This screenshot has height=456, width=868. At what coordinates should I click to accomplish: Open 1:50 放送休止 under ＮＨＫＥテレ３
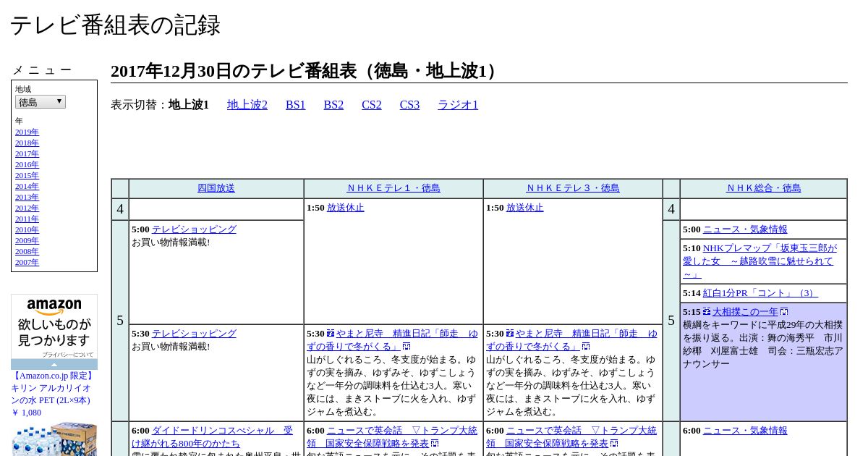[x=525, y=208]
